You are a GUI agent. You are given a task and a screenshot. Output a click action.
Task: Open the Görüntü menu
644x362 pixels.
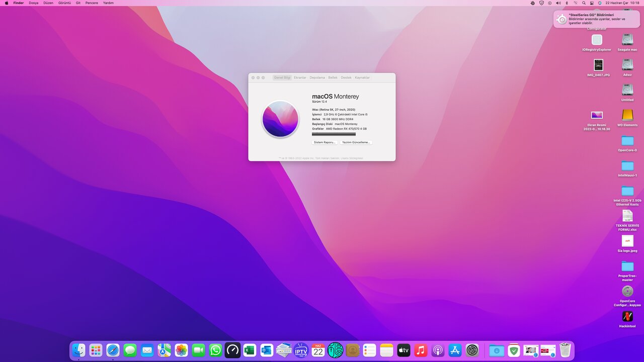pos(64,3)
